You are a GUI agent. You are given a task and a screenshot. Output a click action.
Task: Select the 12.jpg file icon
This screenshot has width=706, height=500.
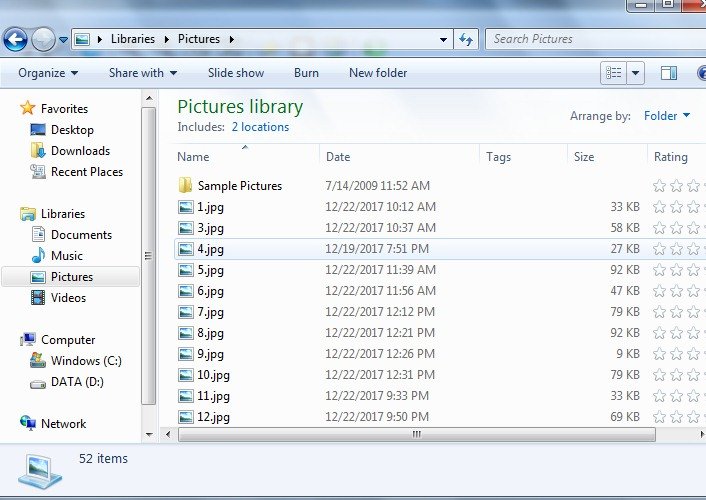tap(186, 417)
